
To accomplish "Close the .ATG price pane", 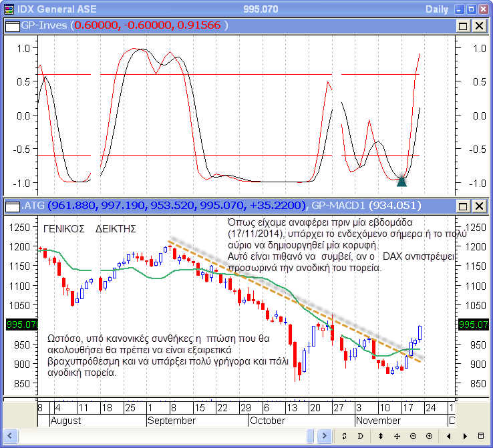I will pyautogui.click(x=479, y=204).
